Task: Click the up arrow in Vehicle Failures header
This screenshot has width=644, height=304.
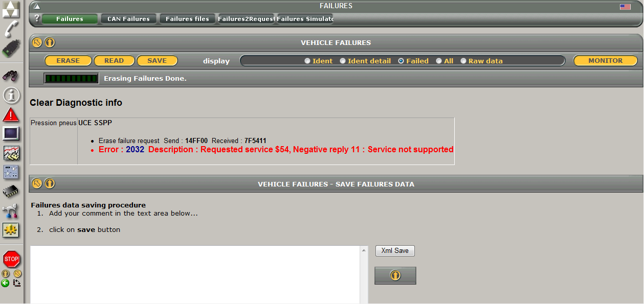Action: (50, 42)
